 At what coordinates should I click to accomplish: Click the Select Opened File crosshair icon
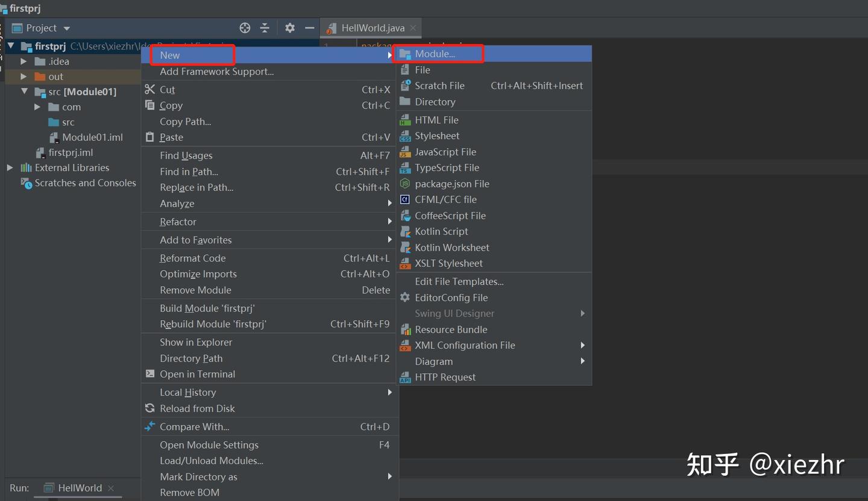click(244, 28)
